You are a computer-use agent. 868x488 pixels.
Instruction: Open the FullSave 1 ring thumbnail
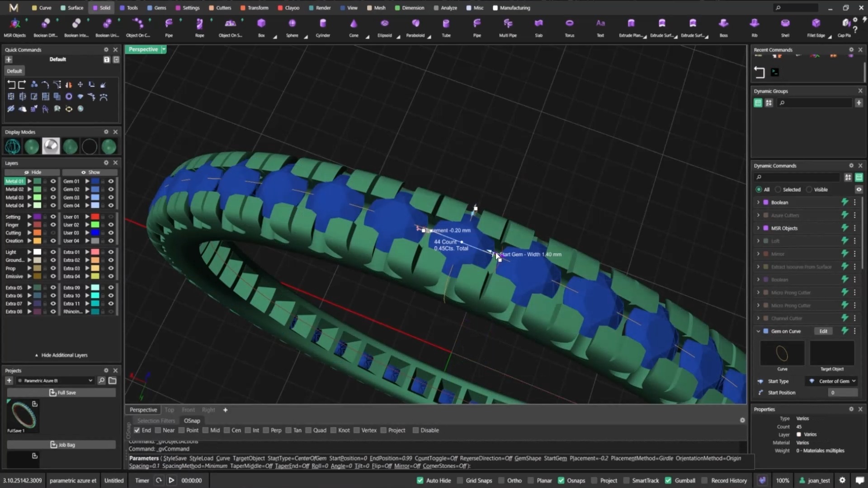24,414
